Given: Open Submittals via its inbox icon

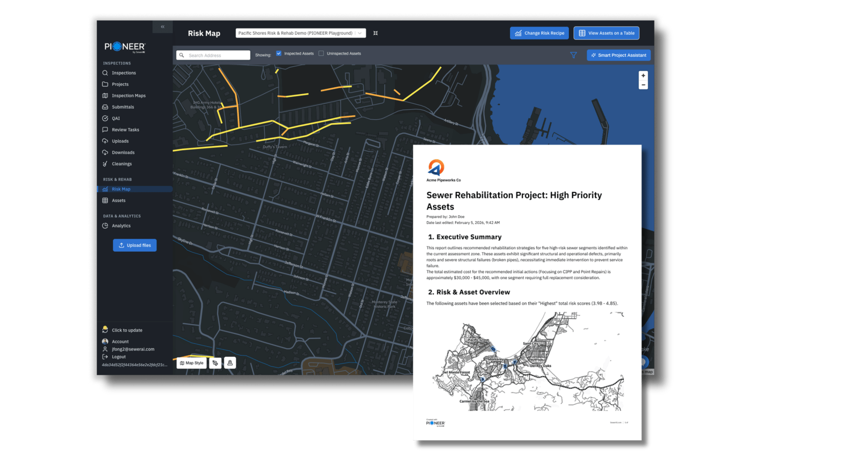Looking at the screenshot, I should (105, 107).
